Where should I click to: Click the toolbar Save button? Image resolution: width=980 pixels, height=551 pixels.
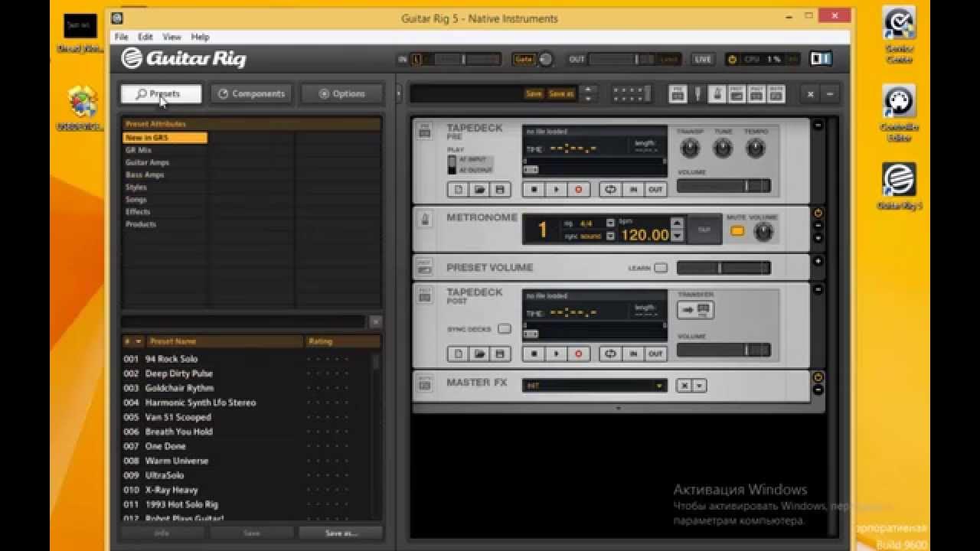(x=534, y=93)
